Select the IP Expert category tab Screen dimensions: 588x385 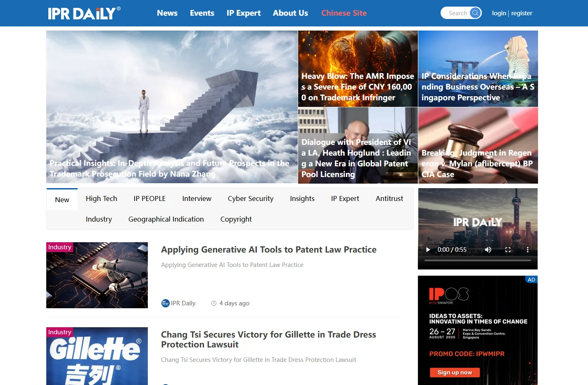coord(345,198)
